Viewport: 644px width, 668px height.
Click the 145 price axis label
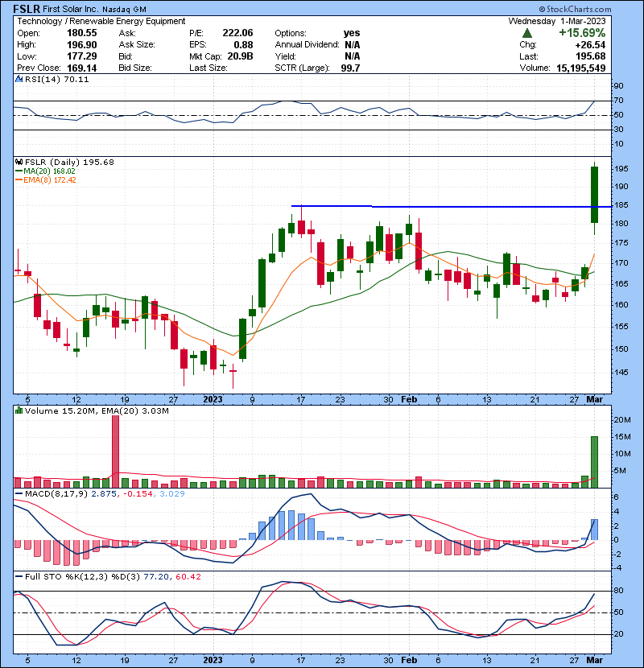[x=621, y=373]
